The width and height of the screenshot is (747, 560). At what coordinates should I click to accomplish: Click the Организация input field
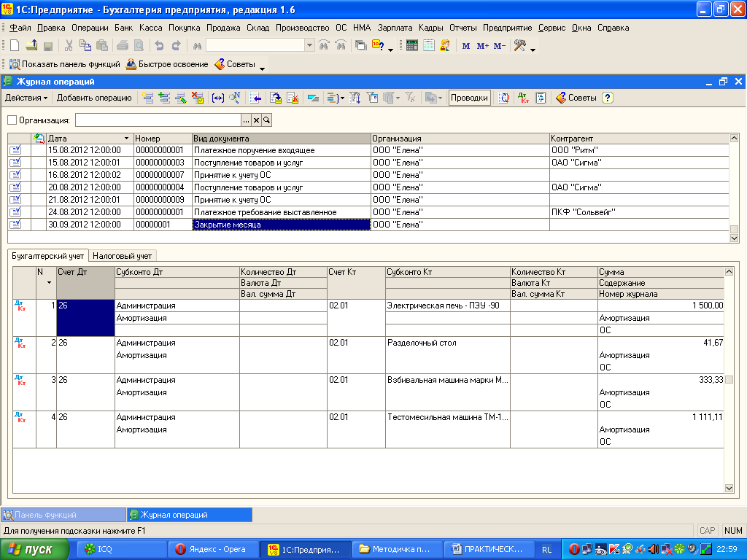[x=158, y=120]
